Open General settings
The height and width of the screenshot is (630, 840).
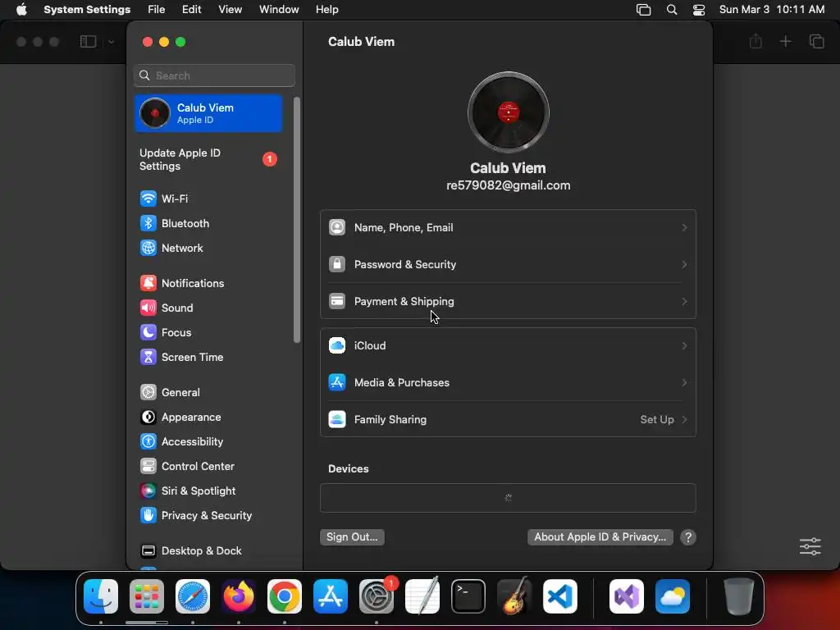click(170, 393)
